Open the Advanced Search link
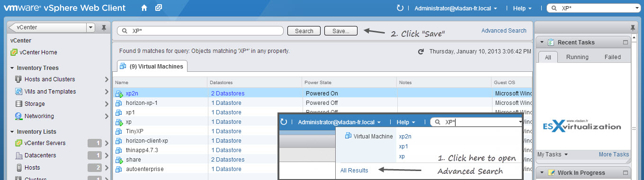Viewport: 644px width, 180px height. coord(504,31)
